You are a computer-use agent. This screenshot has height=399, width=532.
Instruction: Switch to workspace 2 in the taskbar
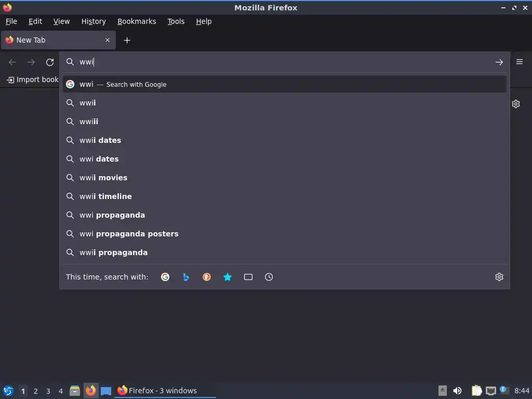(36, 391)
